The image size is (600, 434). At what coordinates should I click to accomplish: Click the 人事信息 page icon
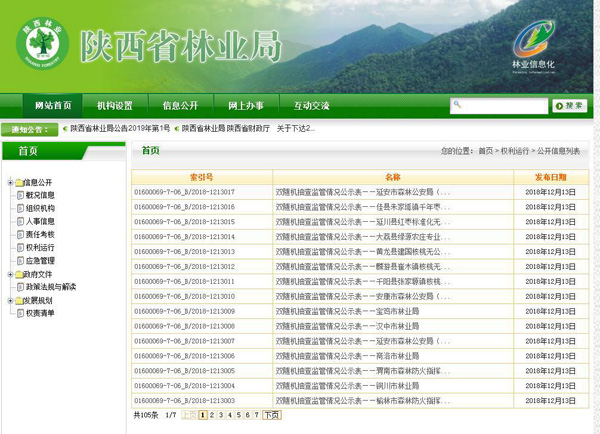click(x=18, y=221)
